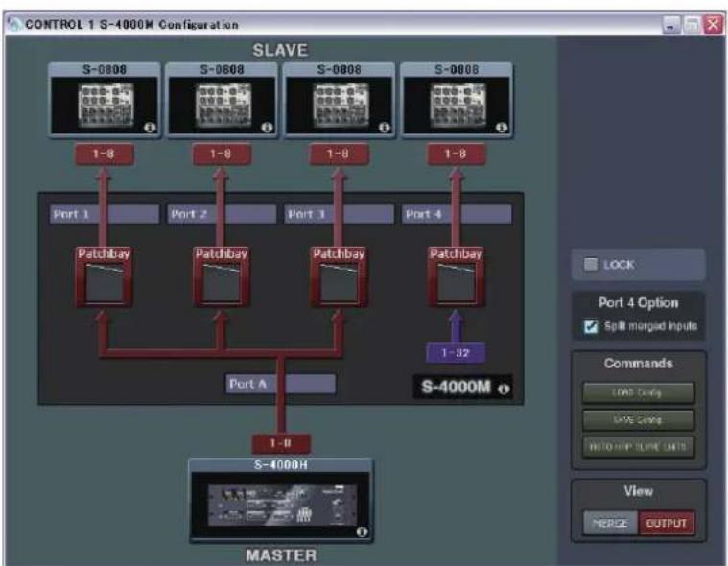728x566 pixels.
Task: Click the Port 4 Option heading
Action: (638, 303)
